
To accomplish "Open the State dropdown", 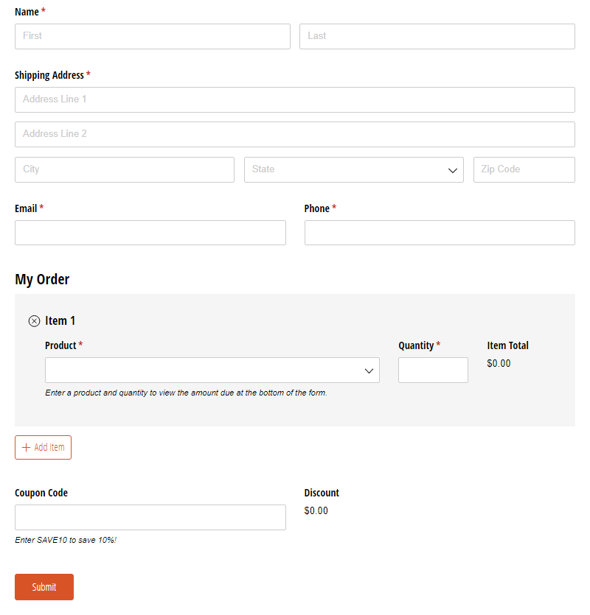I will tap(353, 170).
